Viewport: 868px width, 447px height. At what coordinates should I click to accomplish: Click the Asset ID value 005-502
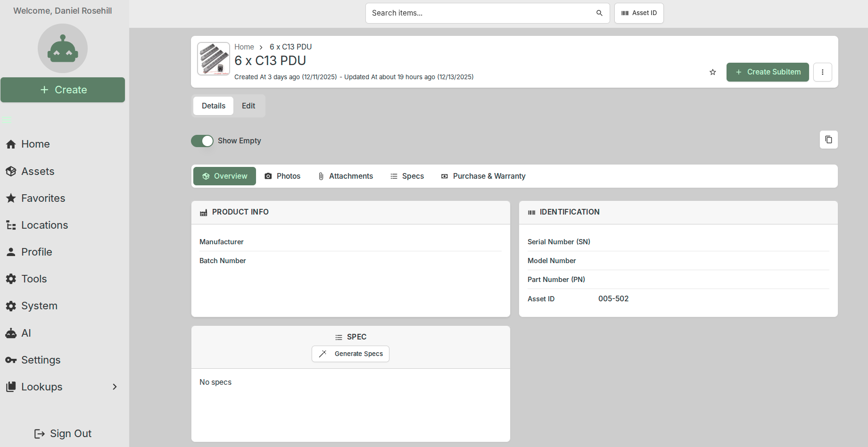[x=613, y=299]
